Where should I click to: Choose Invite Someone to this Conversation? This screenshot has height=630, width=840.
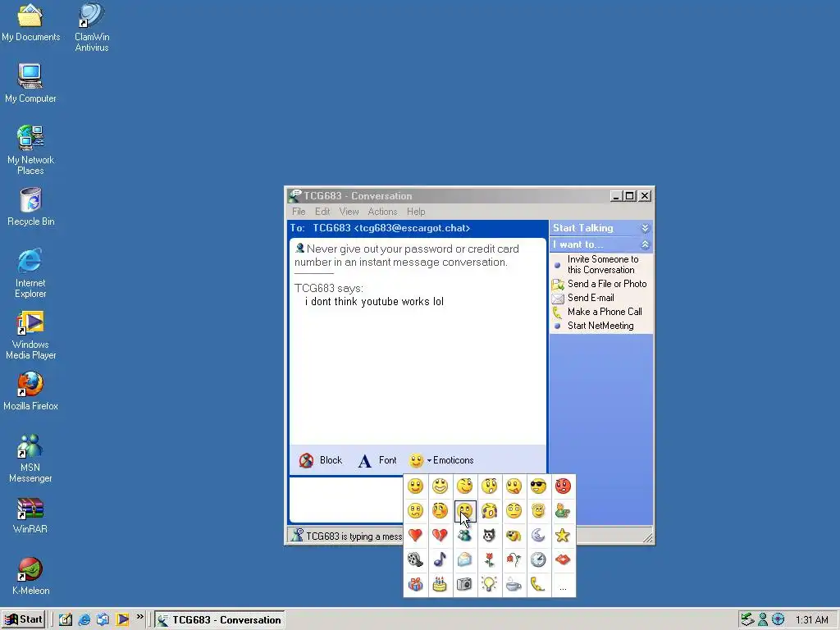coord(601,264)
